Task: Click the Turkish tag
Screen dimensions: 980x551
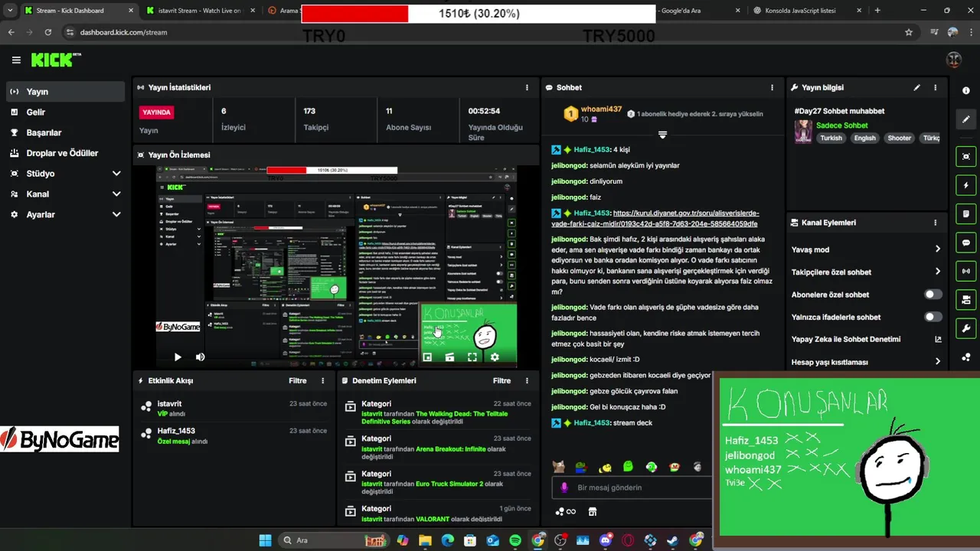Action: [831, 139]
